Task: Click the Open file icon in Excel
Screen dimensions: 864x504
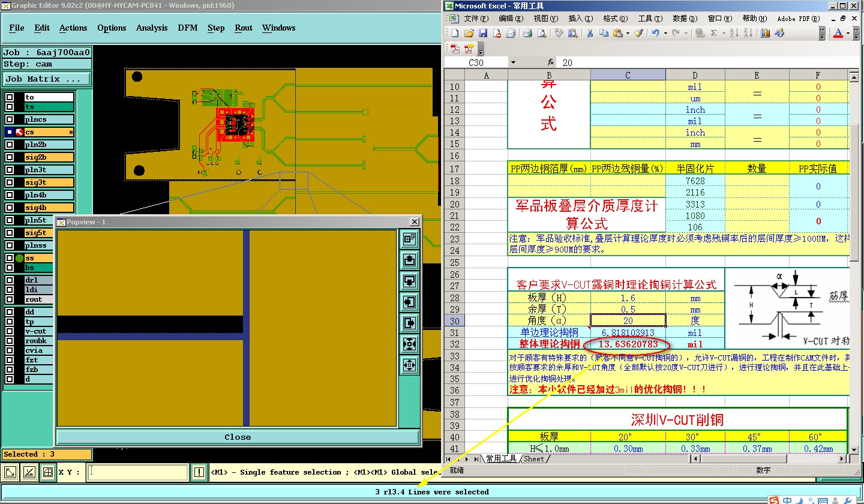Action: tap(469, 34)
